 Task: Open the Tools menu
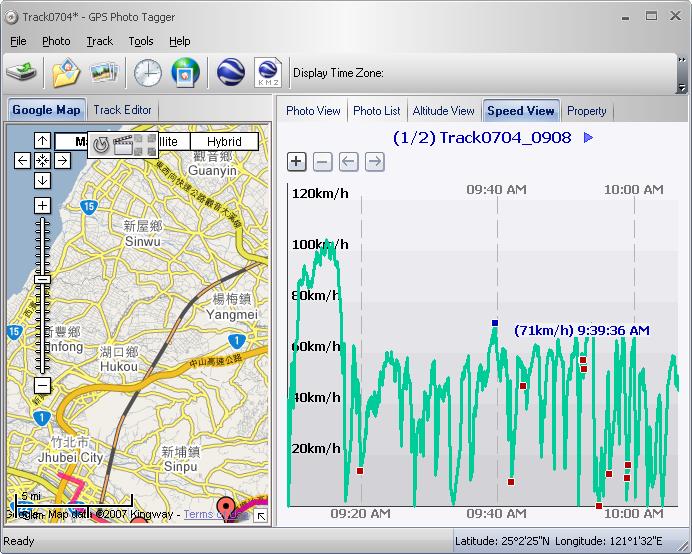click(x=141, y=41)
